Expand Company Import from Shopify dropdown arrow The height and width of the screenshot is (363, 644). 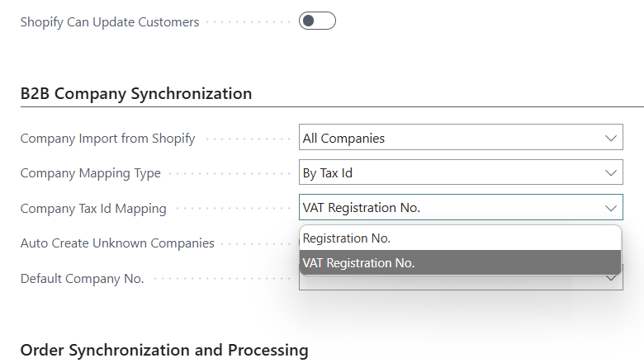(611, 138)
